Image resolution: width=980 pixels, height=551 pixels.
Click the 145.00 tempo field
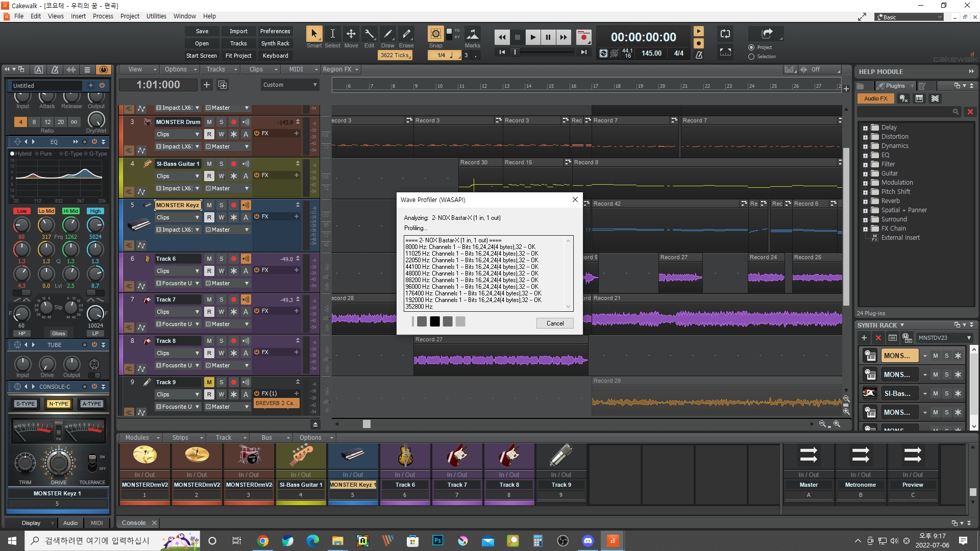(x=651, y=53)
